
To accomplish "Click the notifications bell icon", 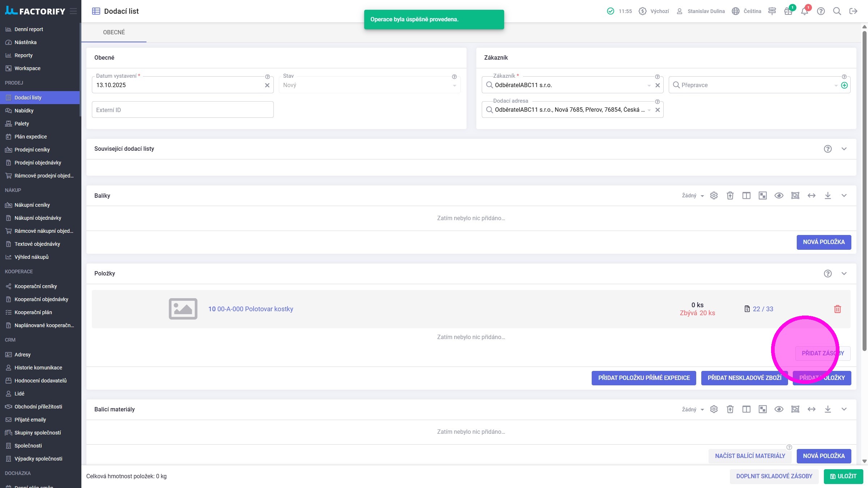I will pyautogui.click(x=804, y=11).
